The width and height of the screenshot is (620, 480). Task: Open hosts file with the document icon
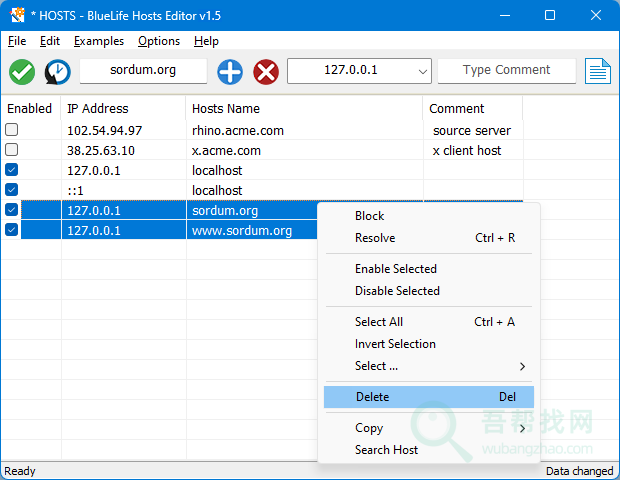[598, 71]
